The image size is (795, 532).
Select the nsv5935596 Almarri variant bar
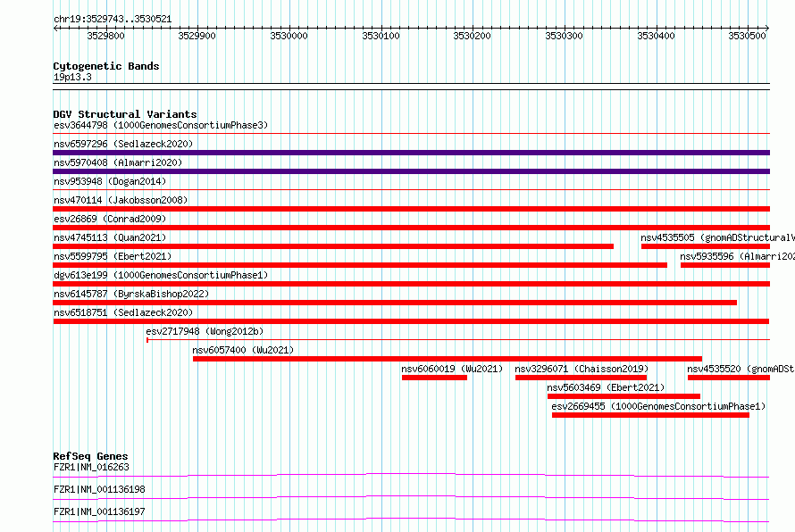(725, 265)
